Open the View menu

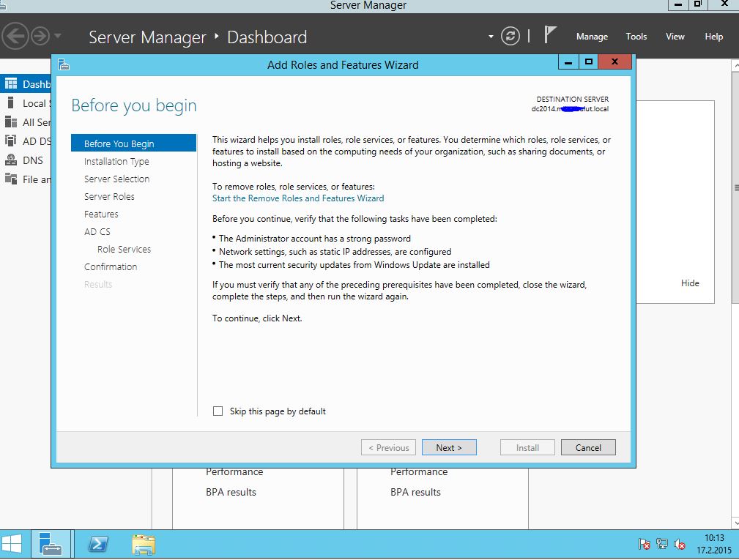[675, 37]
